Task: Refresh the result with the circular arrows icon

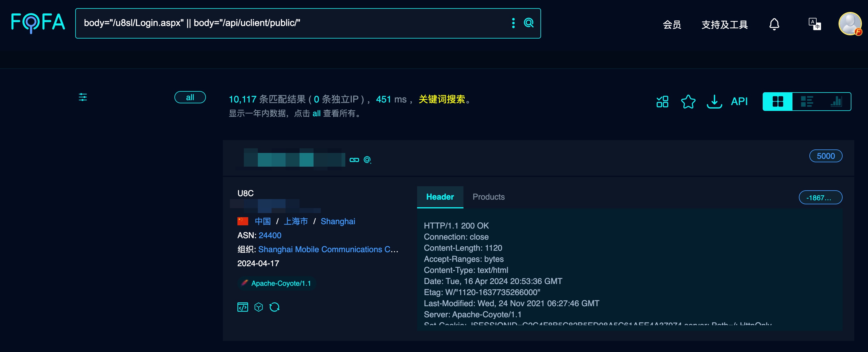Action: (x=275, y=307)
